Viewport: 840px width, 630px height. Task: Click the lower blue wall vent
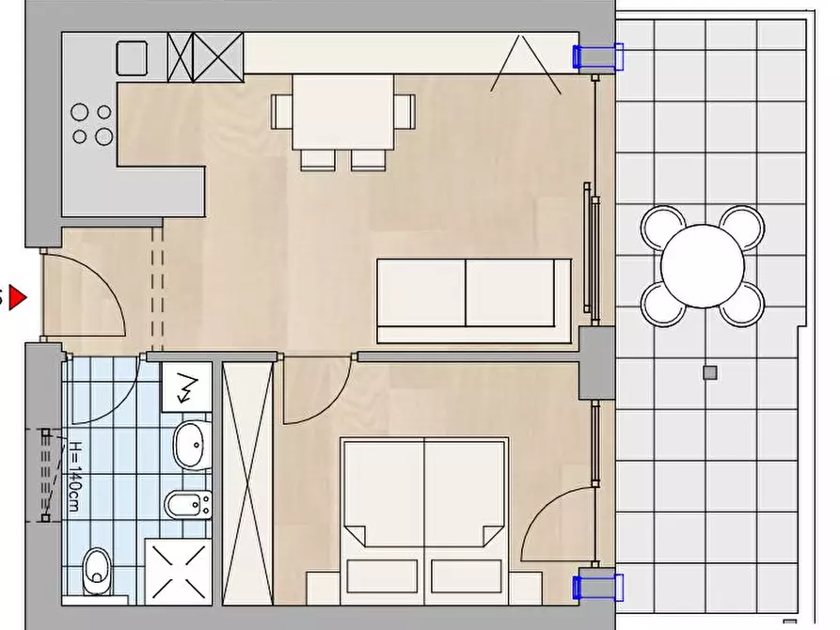[x=598, y=587]
